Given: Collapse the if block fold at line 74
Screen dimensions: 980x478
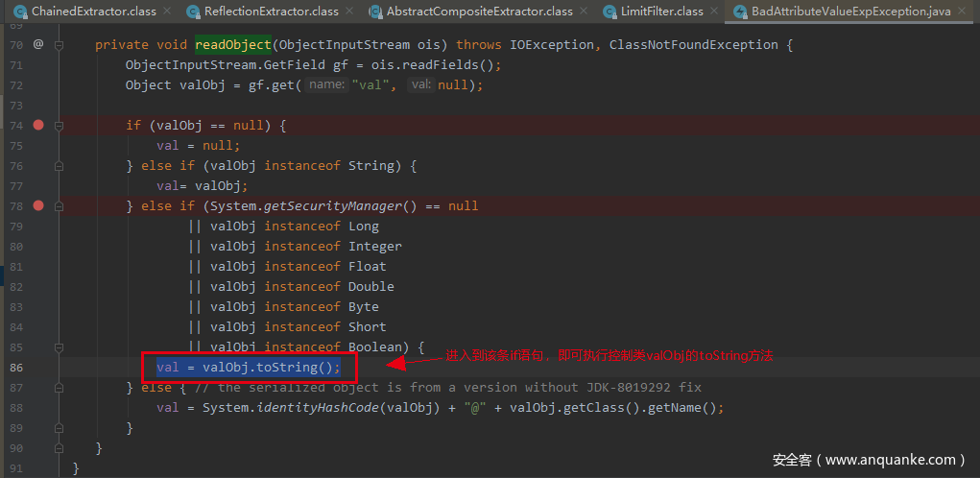Looking at the screenshot, I should [60, 126].
